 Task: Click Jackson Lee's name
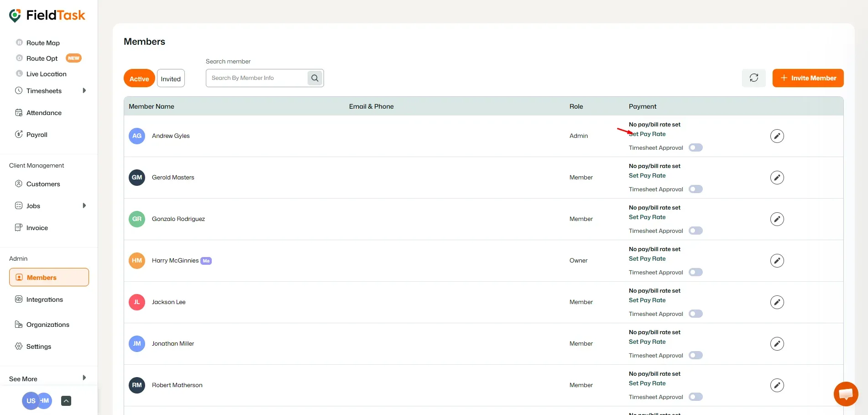[x=169, y=302]
